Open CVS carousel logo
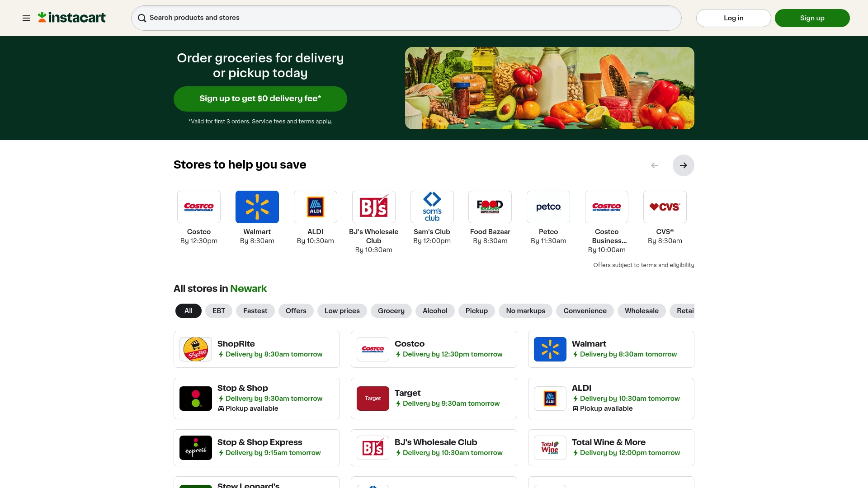 (665, 207)
